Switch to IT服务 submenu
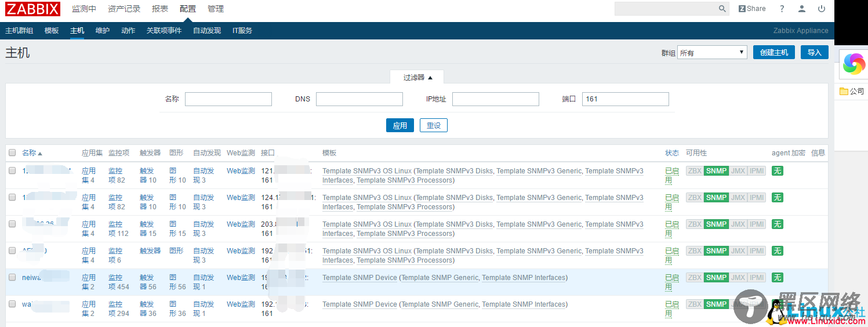This screenshot has width=868, height=327. [x=242, y=31]
